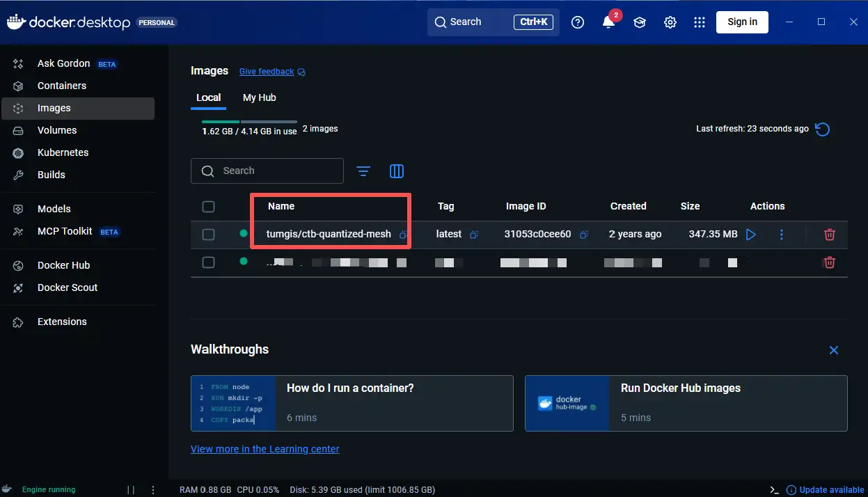Select the checkbox for the second image row
This screenshot has height=497, width=868.
click(x=208, y=262)
